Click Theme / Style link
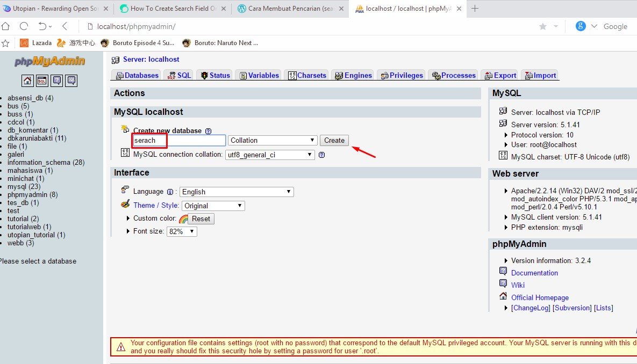The height and width of the screenshot is (364, 637). pos(156,206)
